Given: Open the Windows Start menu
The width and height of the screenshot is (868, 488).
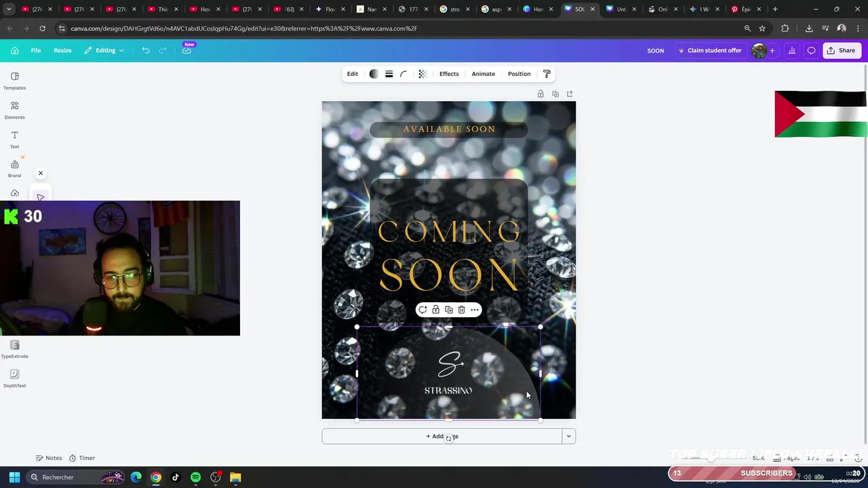Looking at the screenshot, I should coord(14,477).
